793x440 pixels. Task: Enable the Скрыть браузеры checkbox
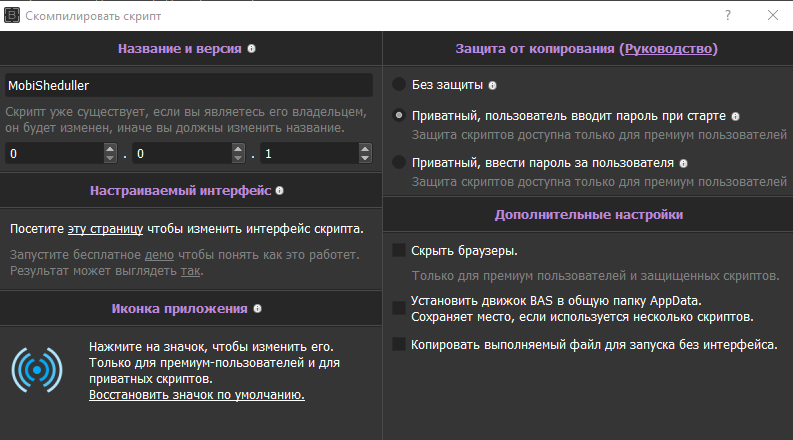(x=399, y=250)
